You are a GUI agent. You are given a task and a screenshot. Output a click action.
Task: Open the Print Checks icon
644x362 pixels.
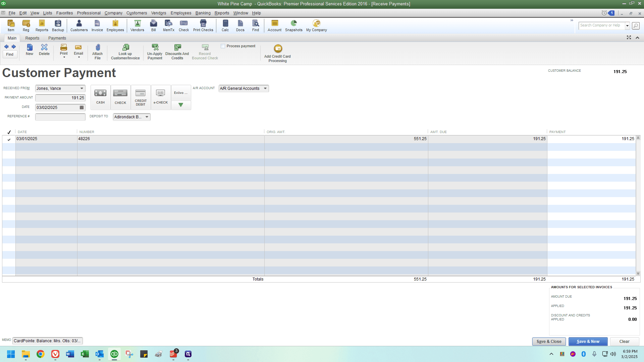pyautogui.click(x=203, y=25)
